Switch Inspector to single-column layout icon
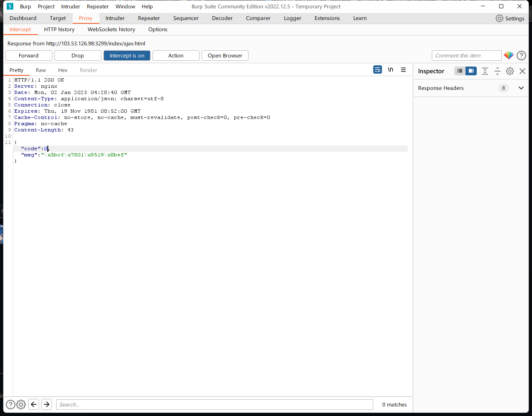The height and width of the screenshot is (416, 532). tap(460, 71)
